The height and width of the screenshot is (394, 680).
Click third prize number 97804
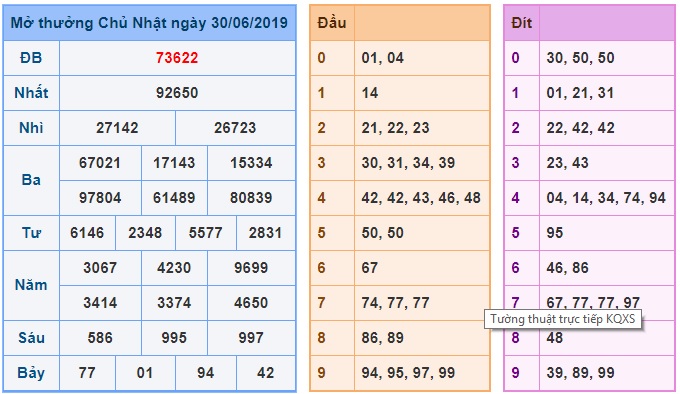point(100,198)
